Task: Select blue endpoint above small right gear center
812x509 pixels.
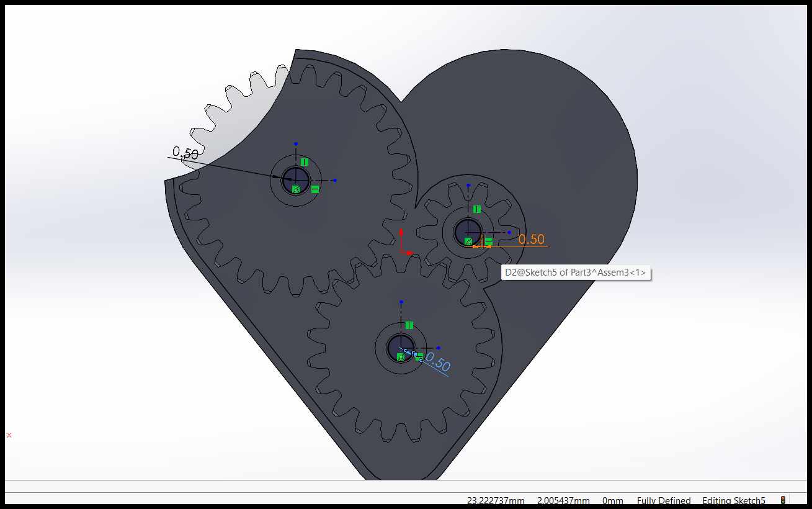Action: (468, 186)
